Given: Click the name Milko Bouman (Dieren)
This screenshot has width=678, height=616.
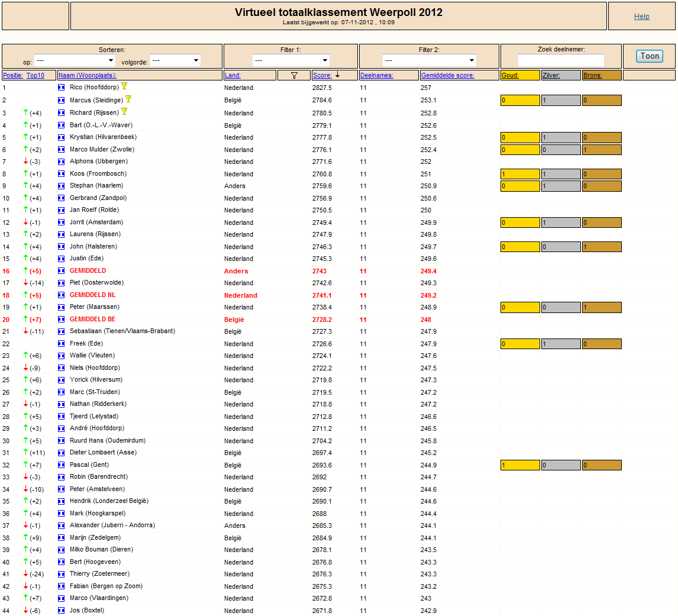Looking at the screenshot, I should click(x=101, y=549).
